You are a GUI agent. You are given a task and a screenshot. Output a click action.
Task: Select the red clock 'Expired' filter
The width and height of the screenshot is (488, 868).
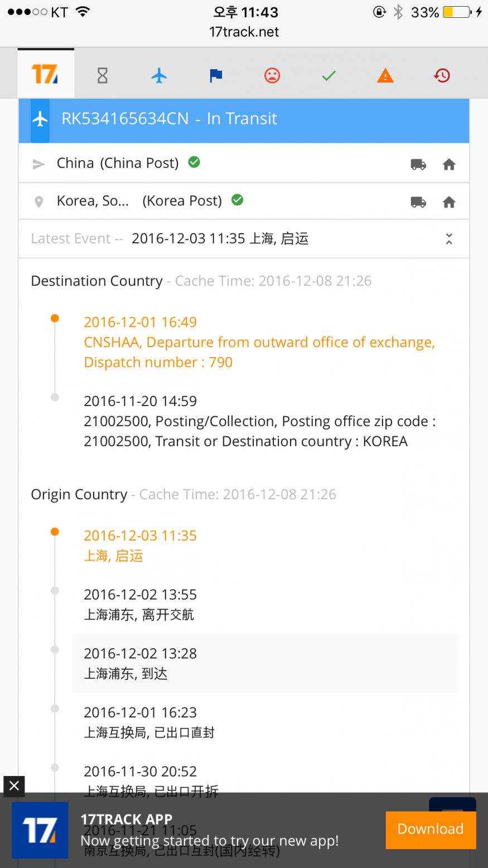click(x=442, y=75)
